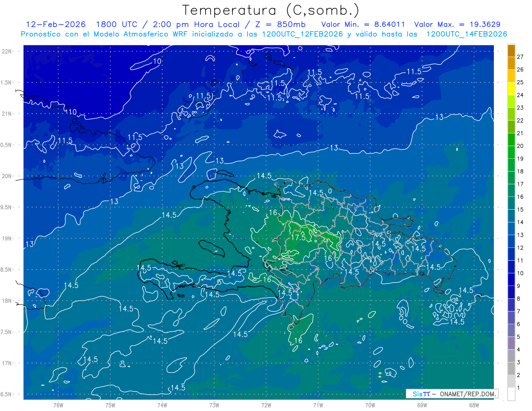
Task: Click the purple colorbar swatch beside label 5
Action: tap(511, 331)
